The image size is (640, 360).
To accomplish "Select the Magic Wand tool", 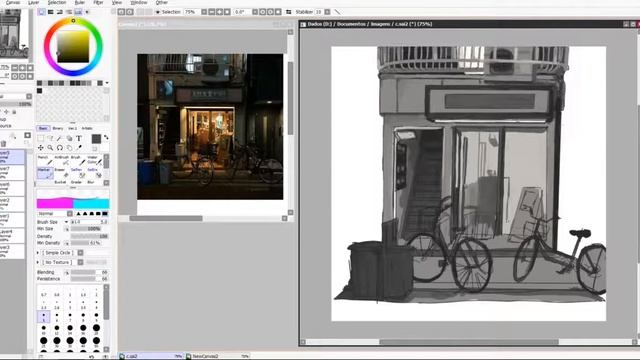I will [60, 138].
